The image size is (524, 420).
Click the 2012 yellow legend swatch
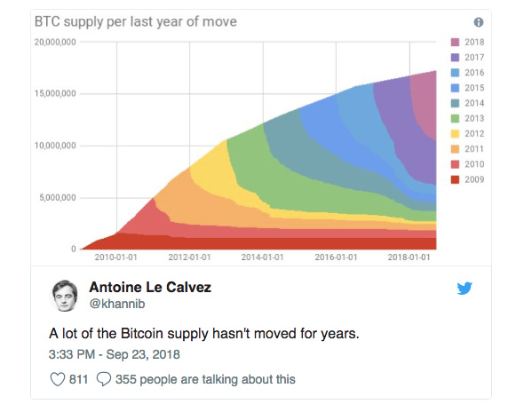point(455,134)
